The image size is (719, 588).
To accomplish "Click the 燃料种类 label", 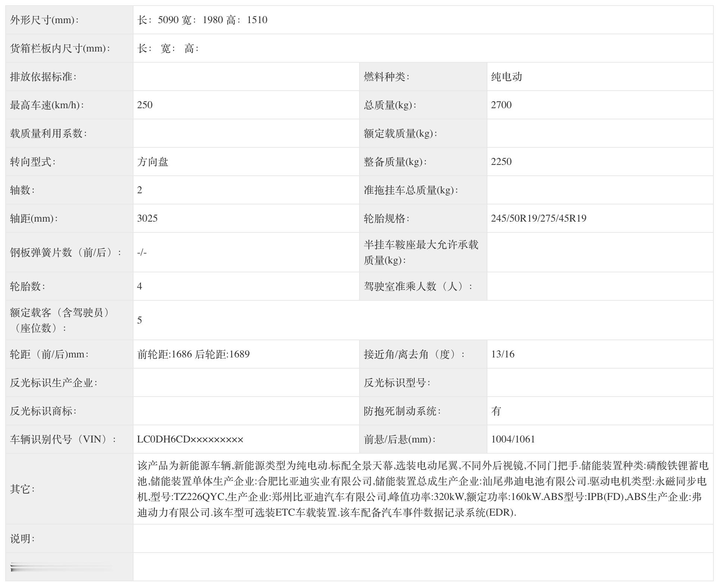I will coord(386,76).
